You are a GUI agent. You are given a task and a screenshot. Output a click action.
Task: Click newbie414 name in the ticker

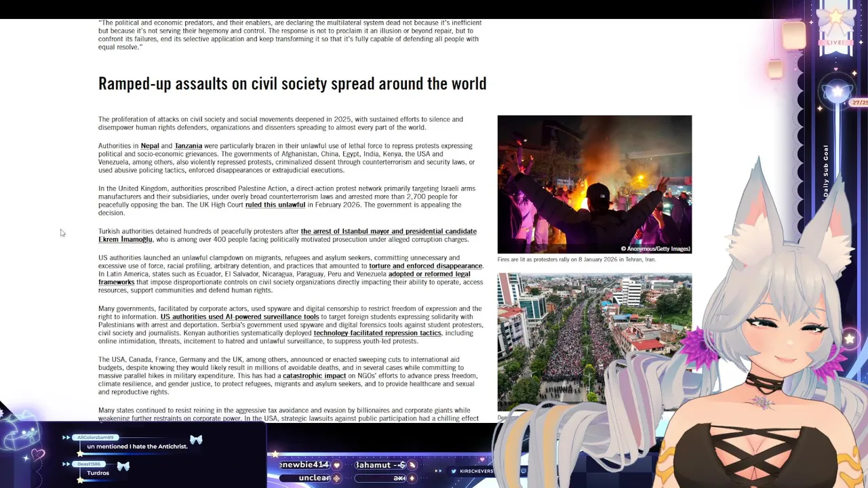304,465
